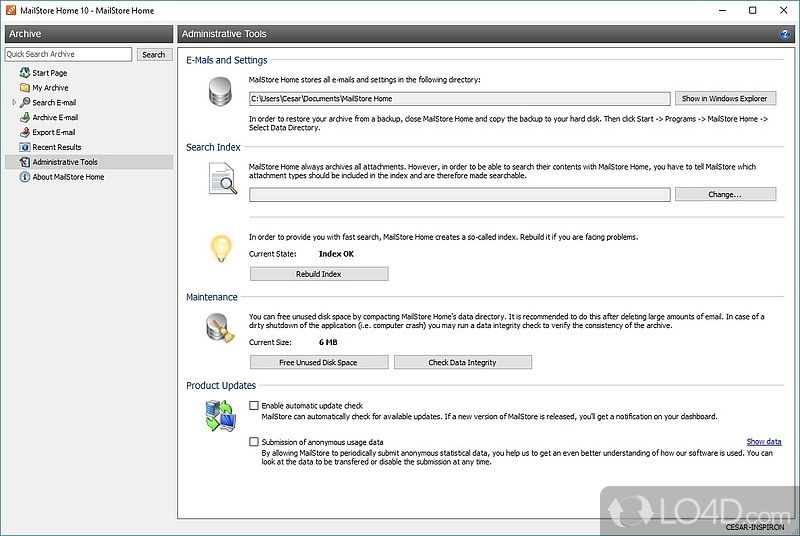Click the Recent Results icon
800x536 pixels.
pos(24,147)
